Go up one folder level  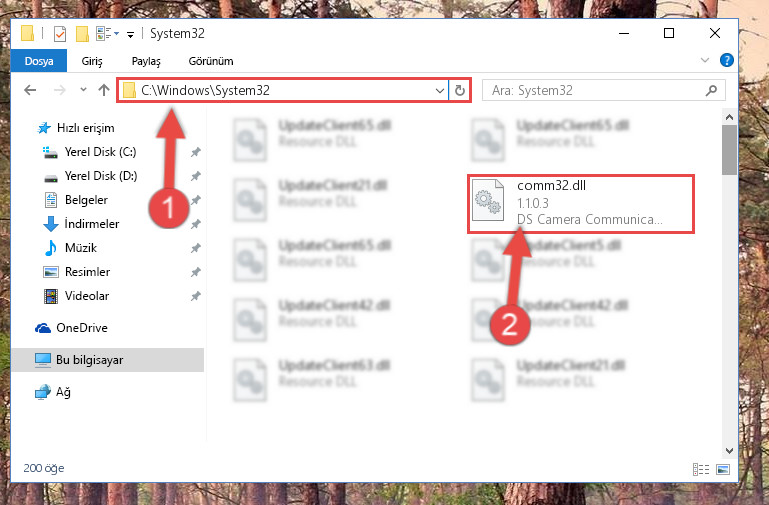coord(103,90)
